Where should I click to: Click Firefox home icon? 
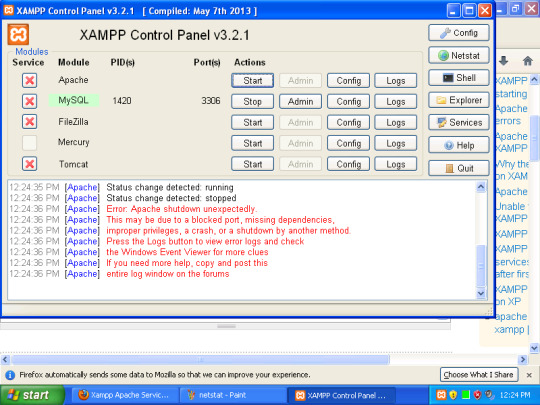click(528, 61)
